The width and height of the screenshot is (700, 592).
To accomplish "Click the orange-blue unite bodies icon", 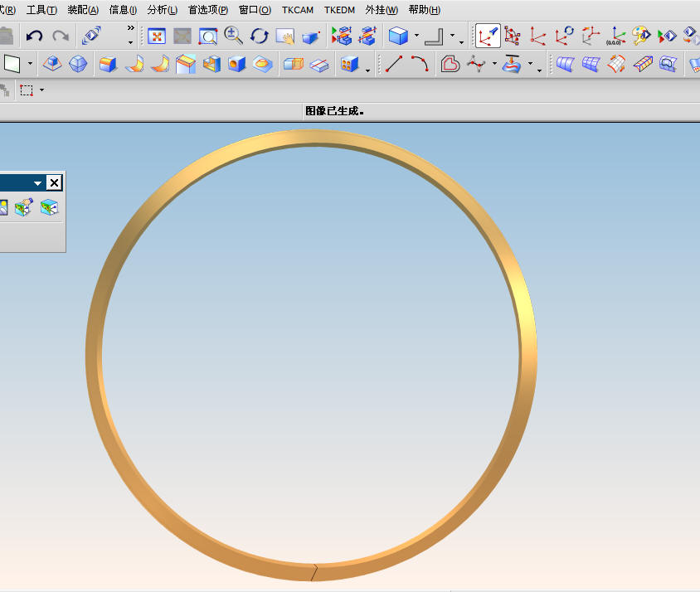I will click(x=294, y=64).
